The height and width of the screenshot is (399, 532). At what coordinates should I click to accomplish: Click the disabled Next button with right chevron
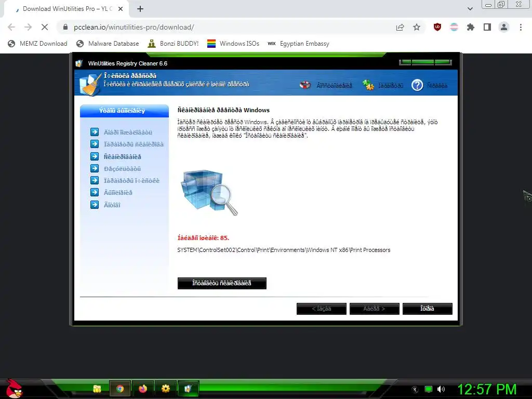(374, 309)
